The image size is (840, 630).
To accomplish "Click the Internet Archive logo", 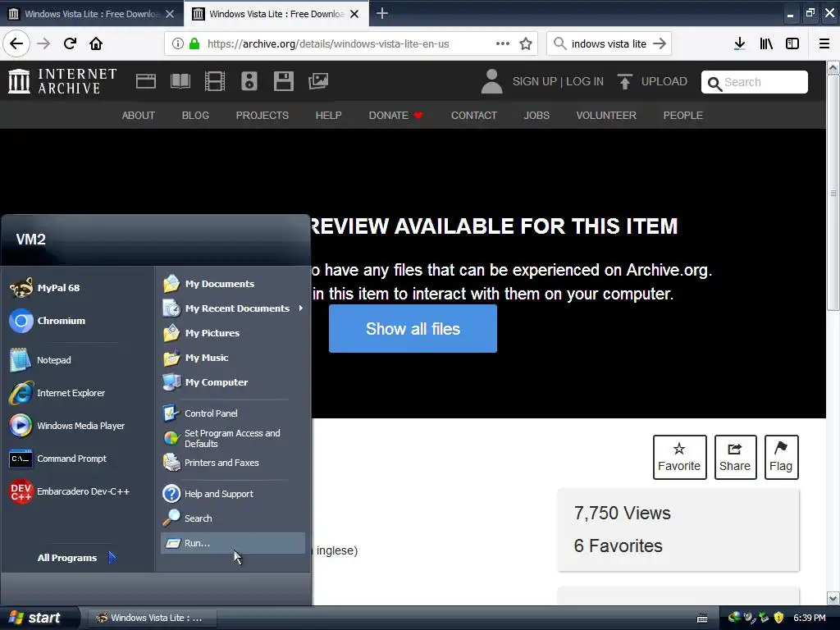I will tap(62, 81).
